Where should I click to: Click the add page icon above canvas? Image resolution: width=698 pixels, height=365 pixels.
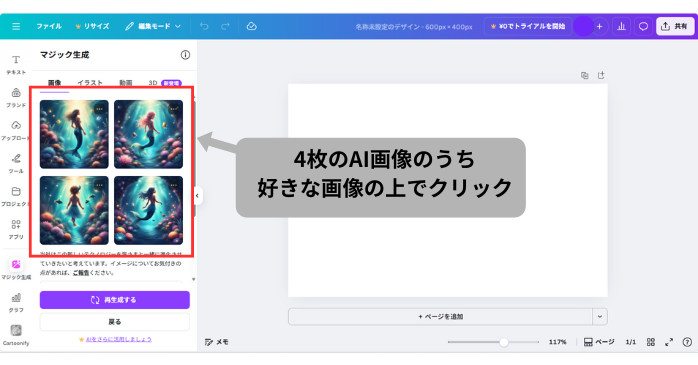601,76
